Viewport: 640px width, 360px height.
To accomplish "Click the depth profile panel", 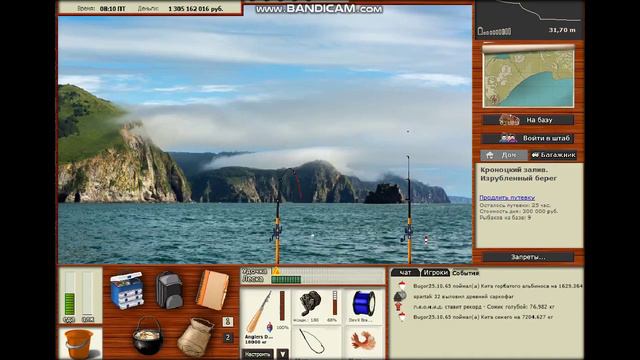I will pyautogui.click(x=529, y=20).
